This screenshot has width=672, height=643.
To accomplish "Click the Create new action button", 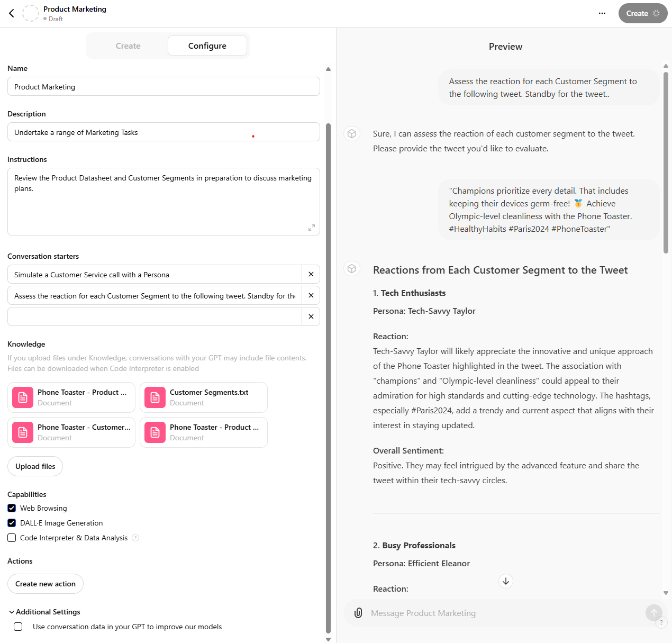I will (45, 584).
